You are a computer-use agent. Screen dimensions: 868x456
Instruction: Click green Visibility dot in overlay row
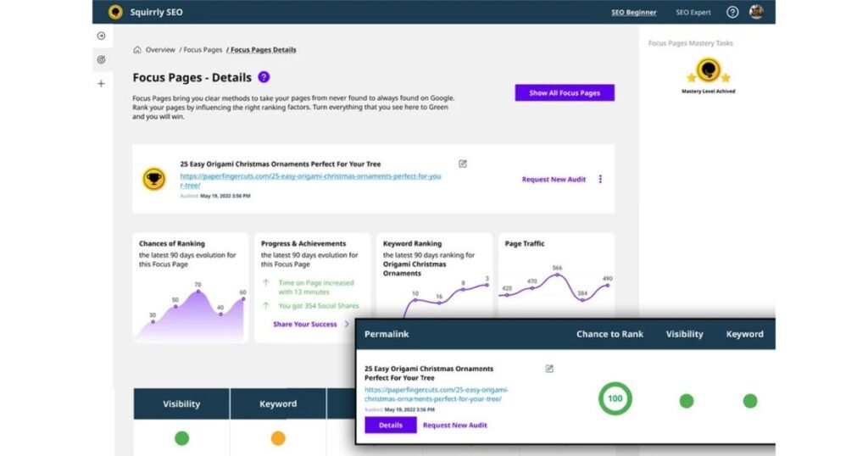(687, 401)
